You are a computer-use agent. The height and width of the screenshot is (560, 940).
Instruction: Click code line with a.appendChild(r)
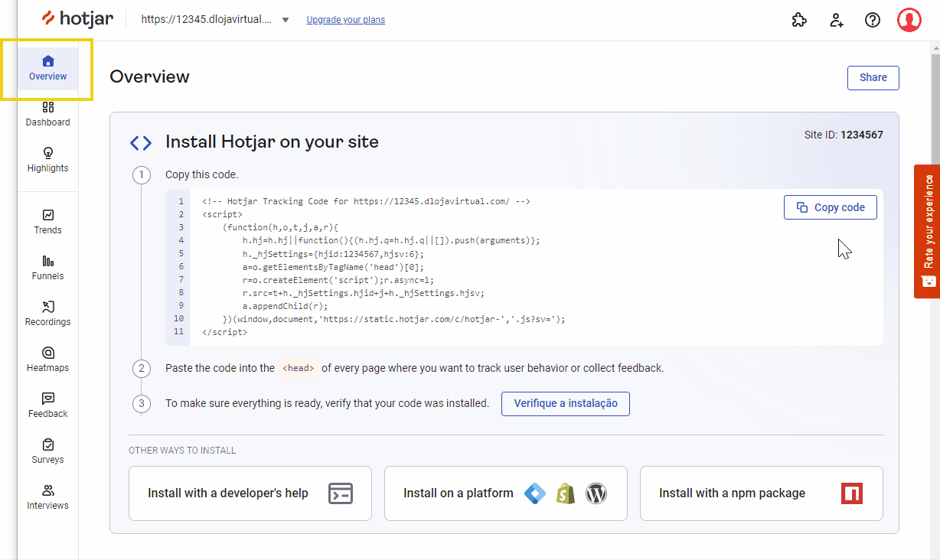click(285, 305)
